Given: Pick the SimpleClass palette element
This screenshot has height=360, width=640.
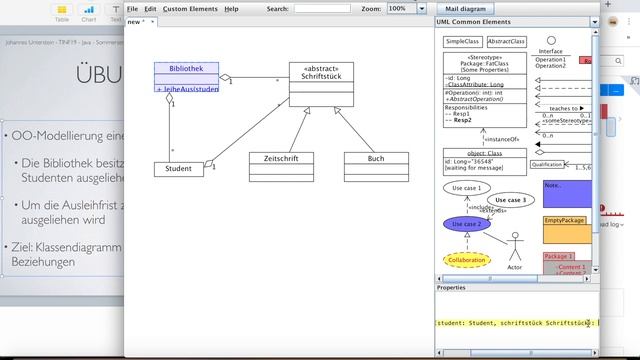Looking at the screenshot, I should tap(462, 42).
